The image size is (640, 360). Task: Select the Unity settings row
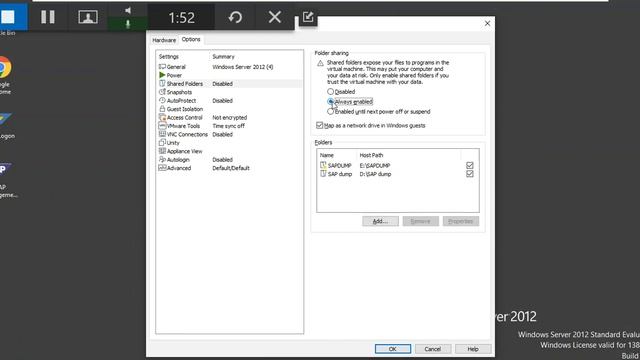[x=229, y=143]
